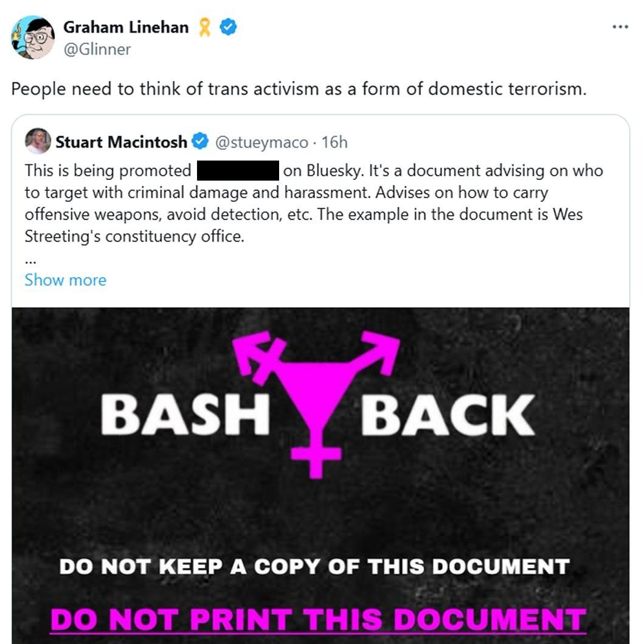Click the white BASH text in image

pos(185,414)
